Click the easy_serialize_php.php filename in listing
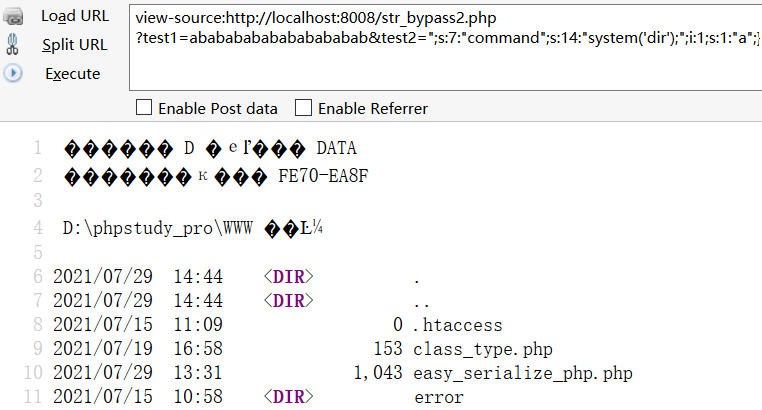The height and width of the screenshot is (410, 762). 522,373
